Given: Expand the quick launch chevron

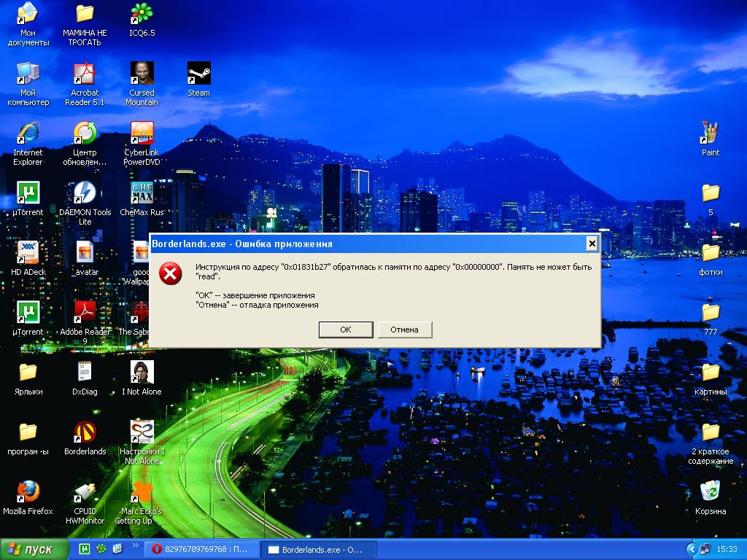Looking at the screenshot, I should [135, 545].
